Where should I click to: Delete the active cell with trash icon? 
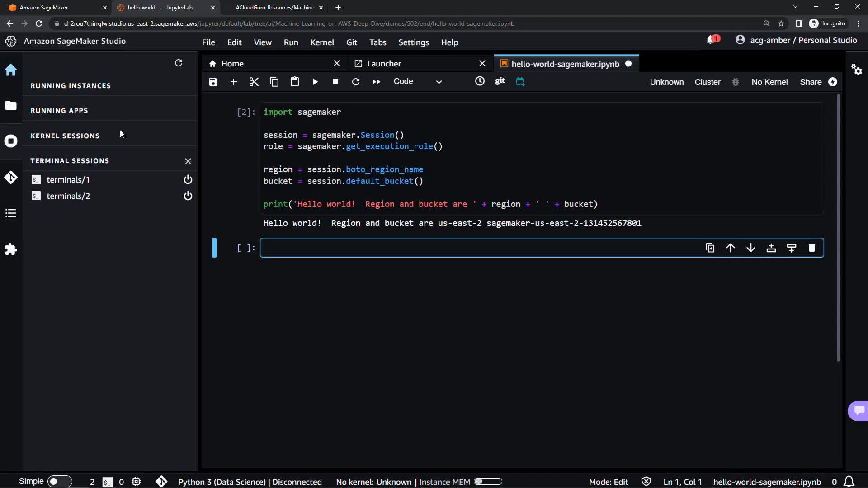811,248
